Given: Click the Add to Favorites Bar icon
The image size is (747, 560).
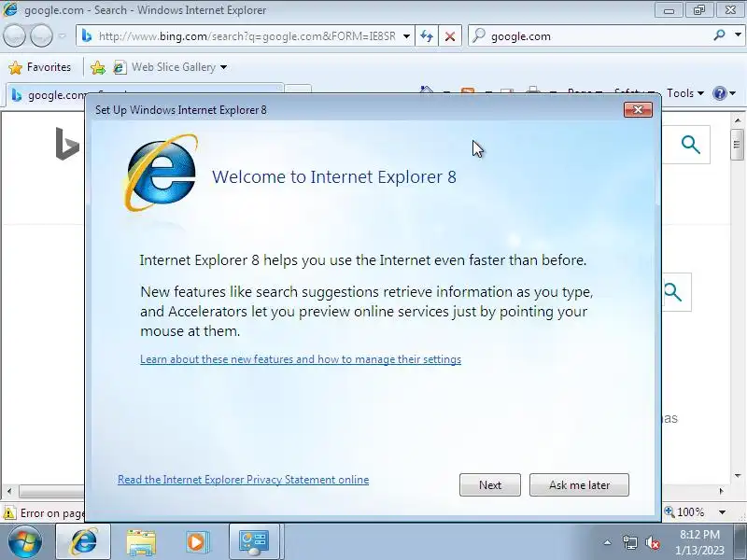Looking at the screenshot, I should click(98, 67).
